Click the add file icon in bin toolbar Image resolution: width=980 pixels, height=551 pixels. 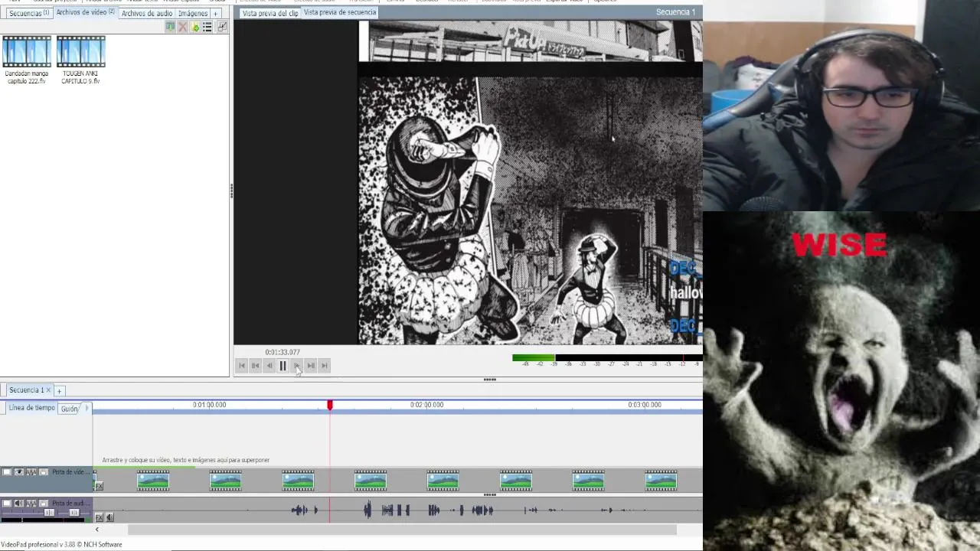click(x=195, y=27)
